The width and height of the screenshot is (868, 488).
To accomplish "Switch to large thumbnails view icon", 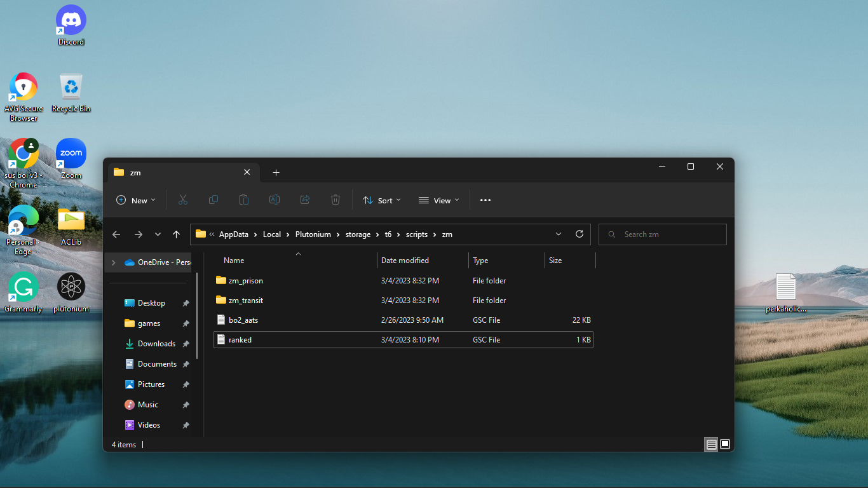I will (725, 444).
